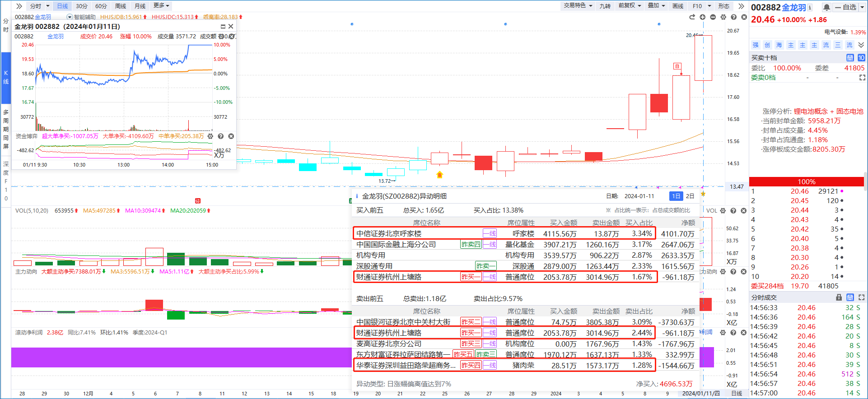The image size is (868, 399).
Task: Click the 自 marker on K-line chart
Action: tap(677, 66)
